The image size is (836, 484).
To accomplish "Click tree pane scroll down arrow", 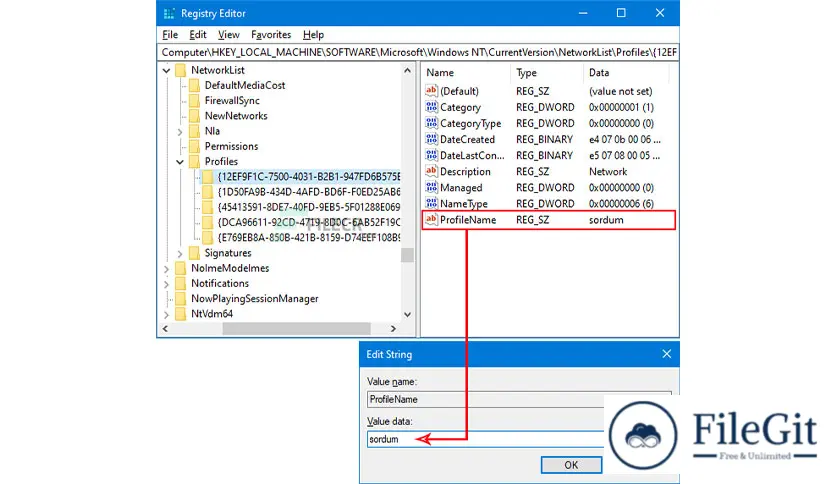I will [x=407, y=314].
